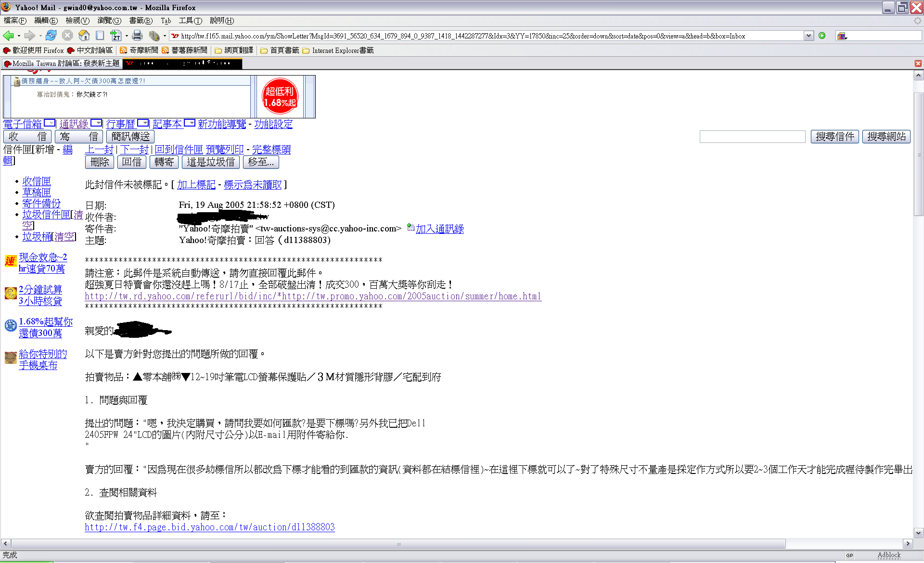The width and height of the screenshot is (924, 563).
Task: Click the horizontal scrollbar thumb
Action: coord(398,544)
